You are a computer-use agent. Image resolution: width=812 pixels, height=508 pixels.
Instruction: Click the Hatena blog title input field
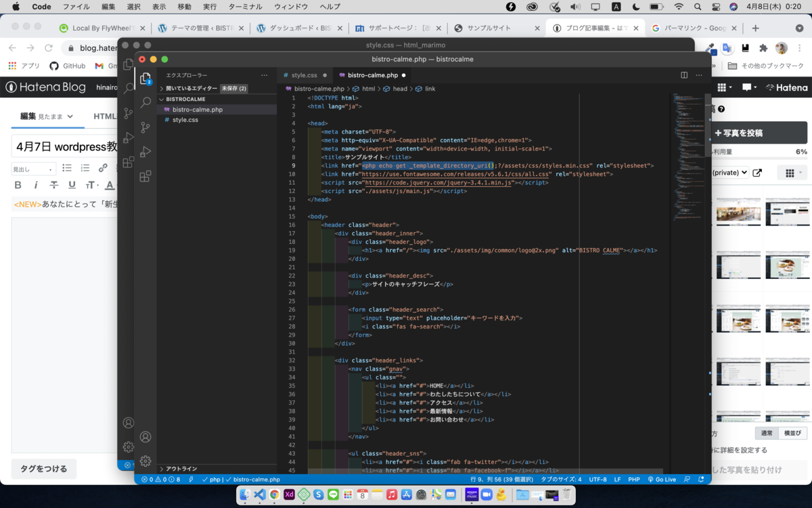[65, 146]
